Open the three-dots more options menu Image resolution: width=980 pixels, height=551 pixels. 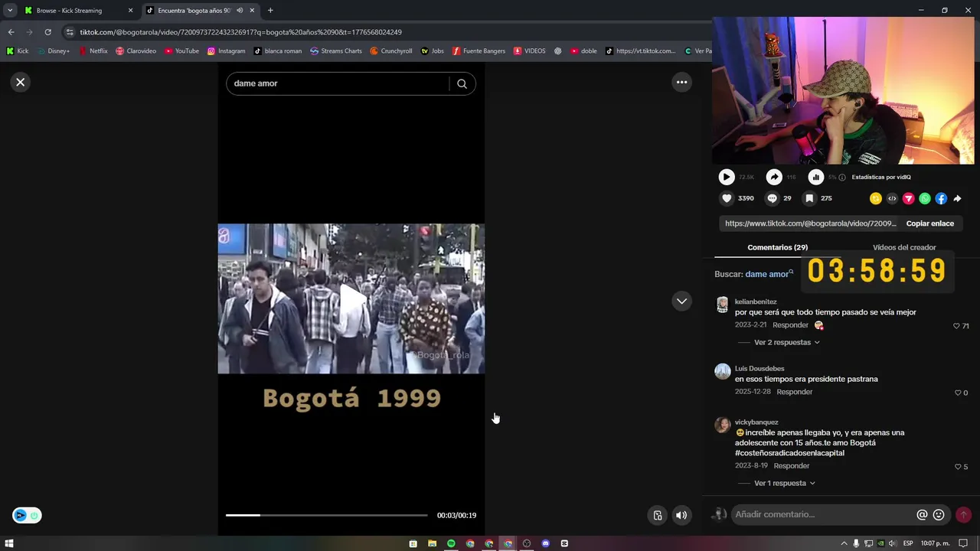(681, 82)
